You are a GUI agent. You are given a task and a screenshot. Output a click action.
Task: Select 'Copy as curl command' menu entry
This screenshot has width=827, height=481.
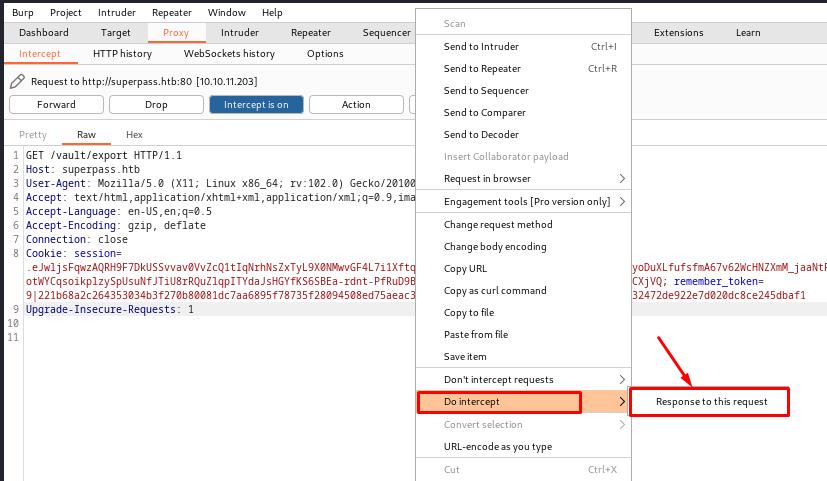pos(495,291)
